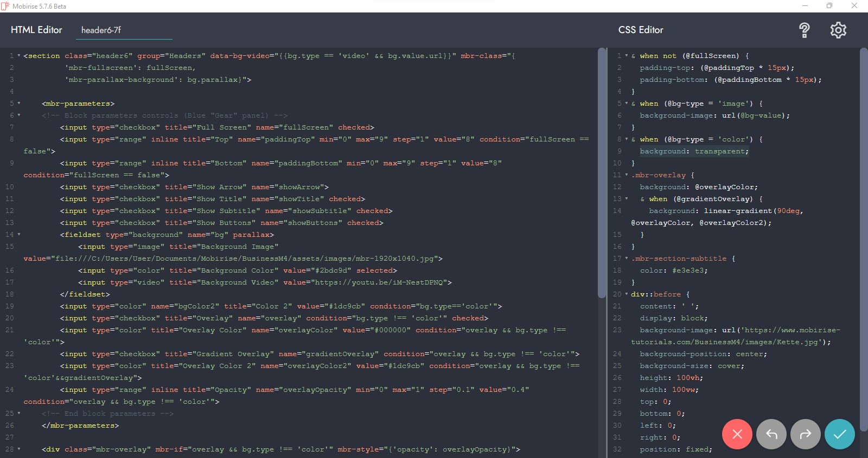The height and width of the screenshot is (458, 868).
Task: Confirm changes with the teal checkmark button
Action: (x=839, y=434)
